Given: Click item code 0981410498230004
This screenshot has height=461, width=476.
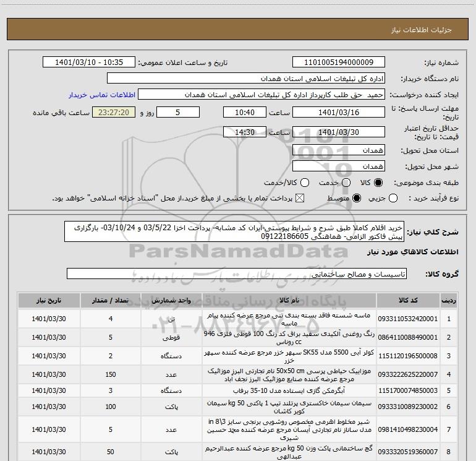Looking at the screenshot, I should pyautogui.click(x=408, y=429).
